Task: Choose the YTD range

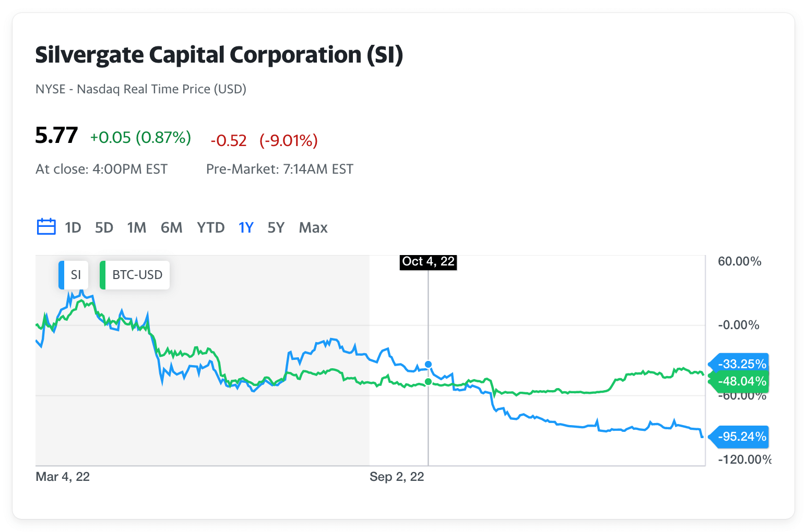Action: click(x=210, y=227)
